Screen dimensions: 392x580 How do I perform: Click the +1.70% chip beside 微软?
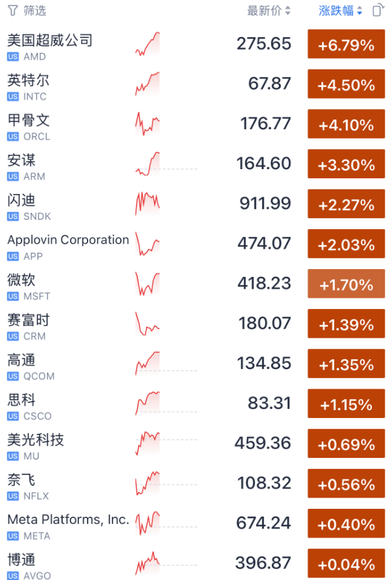(x=346, y=283)
